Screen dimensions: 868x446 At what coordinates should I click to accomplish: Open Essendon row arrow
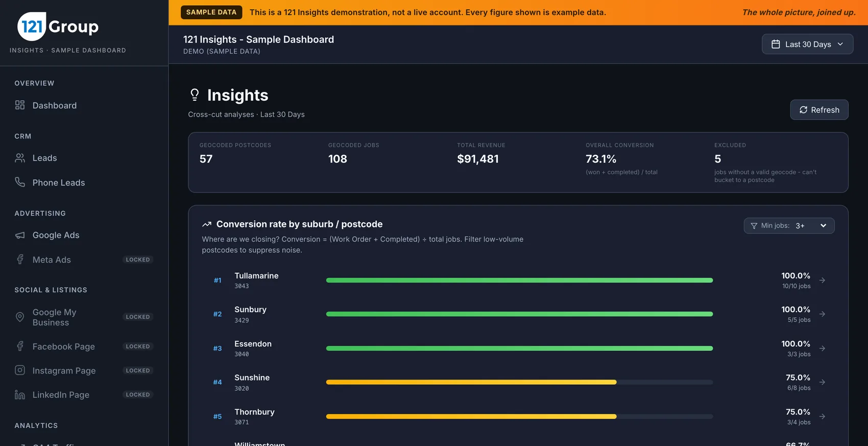pyautogui.click(x=822, y=348)
